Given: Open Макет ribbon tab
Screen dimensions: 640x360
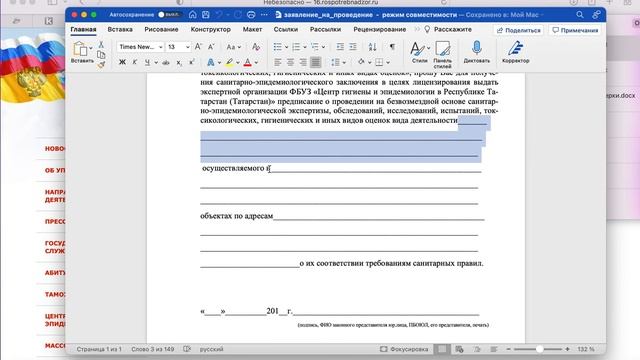Looking at the screenshot, I should 252,29.
